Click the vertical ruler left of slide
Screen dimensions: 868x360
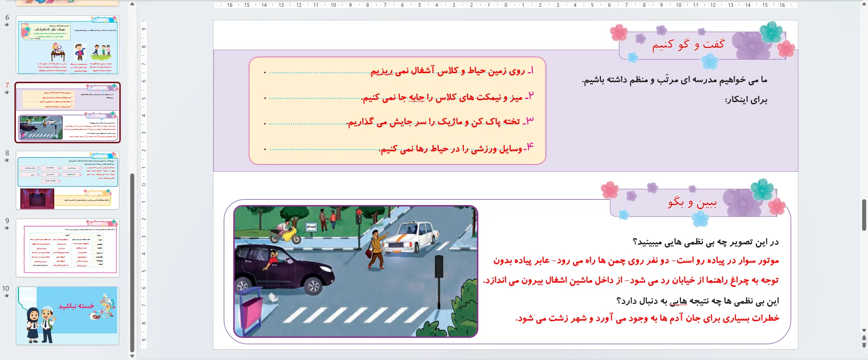pos(144,184)
